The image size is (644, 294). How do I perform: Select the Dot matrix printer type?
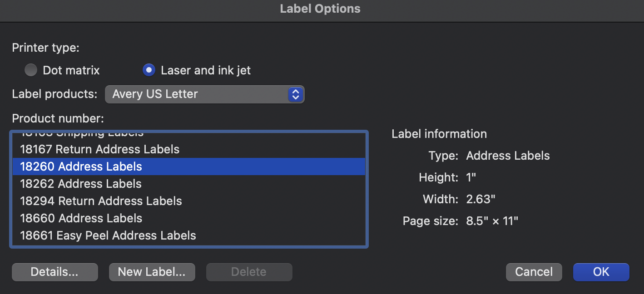coord(31,70)
